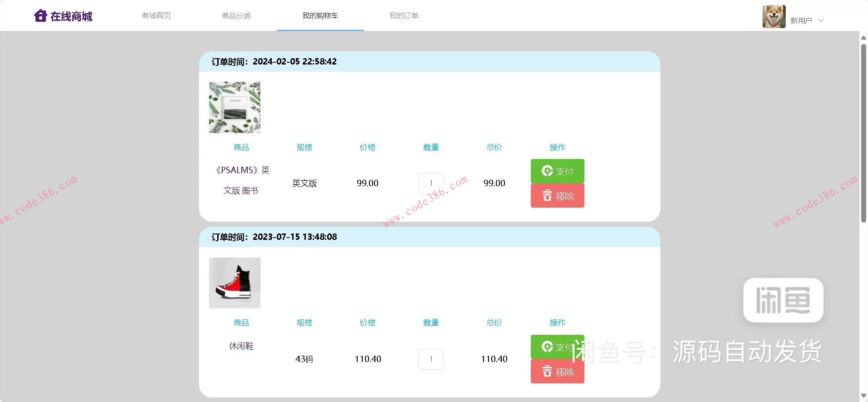Open the 商城首页 tab
This screenshot has height=402, width=868.
[x=156, y=16]
